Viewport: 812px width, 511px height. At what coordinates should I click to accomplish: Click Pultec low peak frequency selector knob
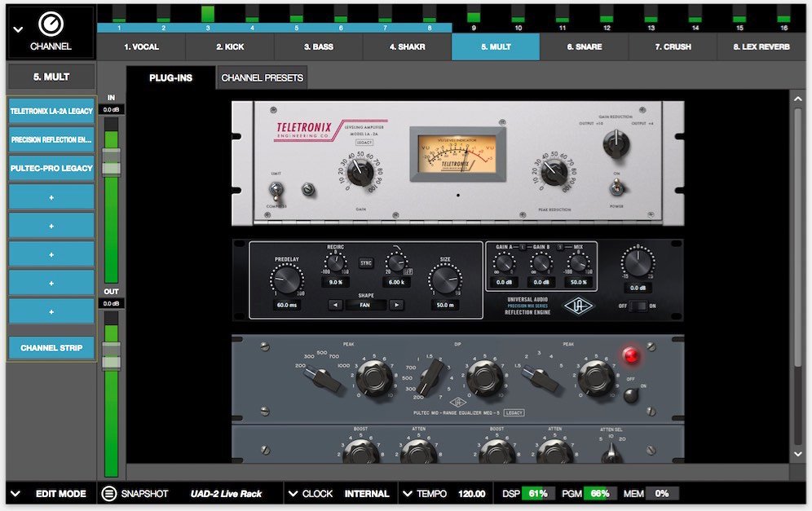point(322,378)
